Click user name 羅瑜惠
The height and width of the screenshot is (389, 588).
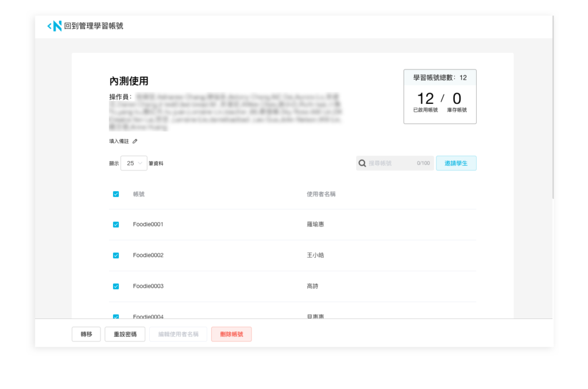[315, 224]
